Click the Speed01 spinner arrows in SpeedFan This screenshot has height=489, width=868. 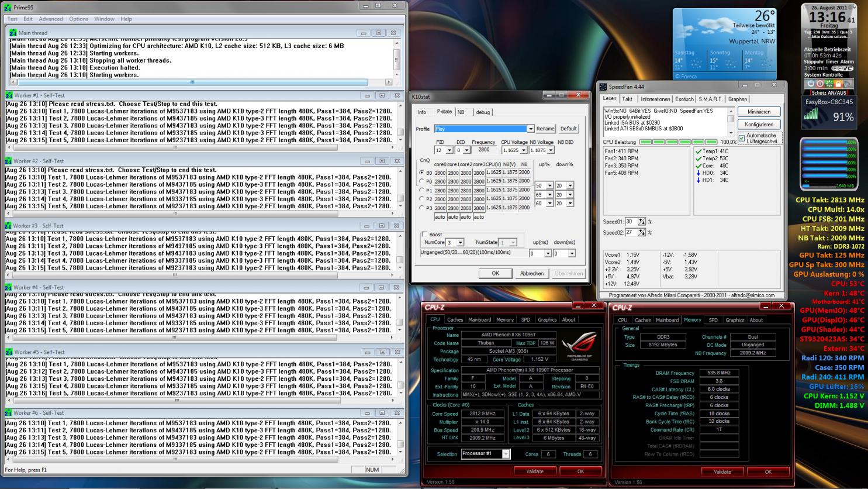[642, 222]
